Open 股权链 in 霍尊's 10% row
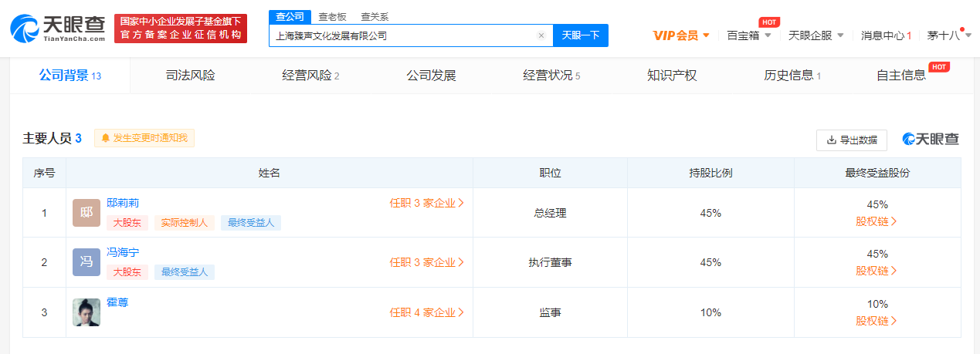 coord(877,321)
